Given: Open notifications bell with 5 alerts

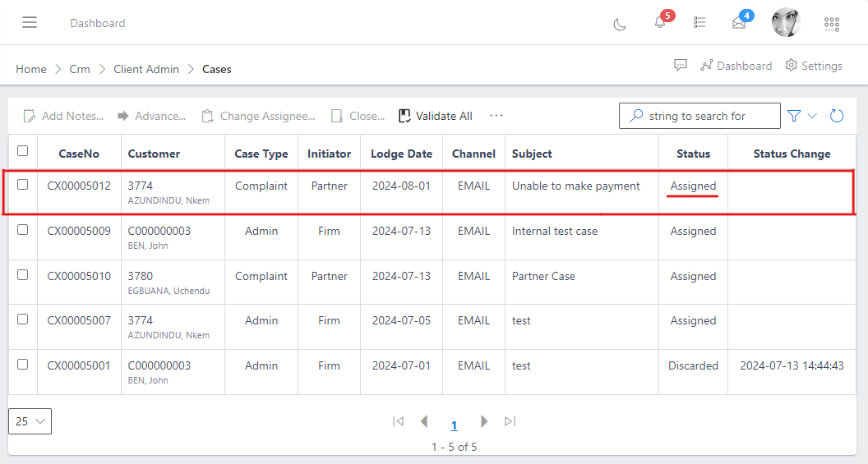Looking at the screenshot, I should coord(660,23).
